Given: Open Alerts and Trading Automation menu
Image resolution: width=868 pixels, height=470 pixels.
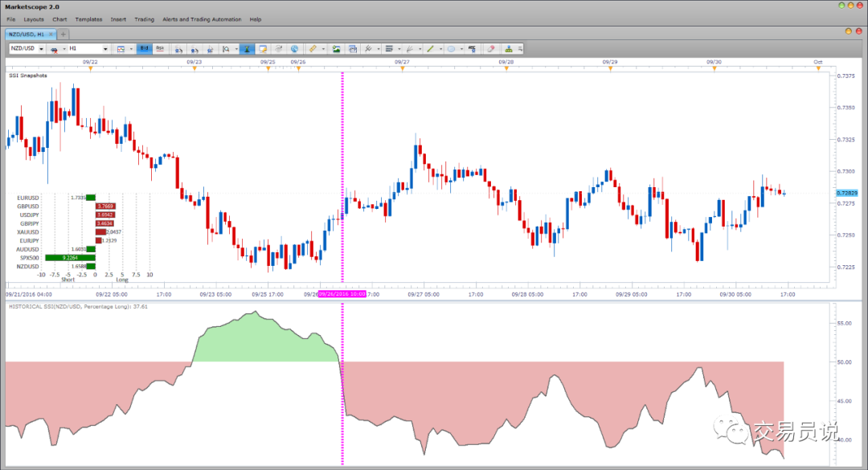Looking at the screenshot, I should coord(202,19).
